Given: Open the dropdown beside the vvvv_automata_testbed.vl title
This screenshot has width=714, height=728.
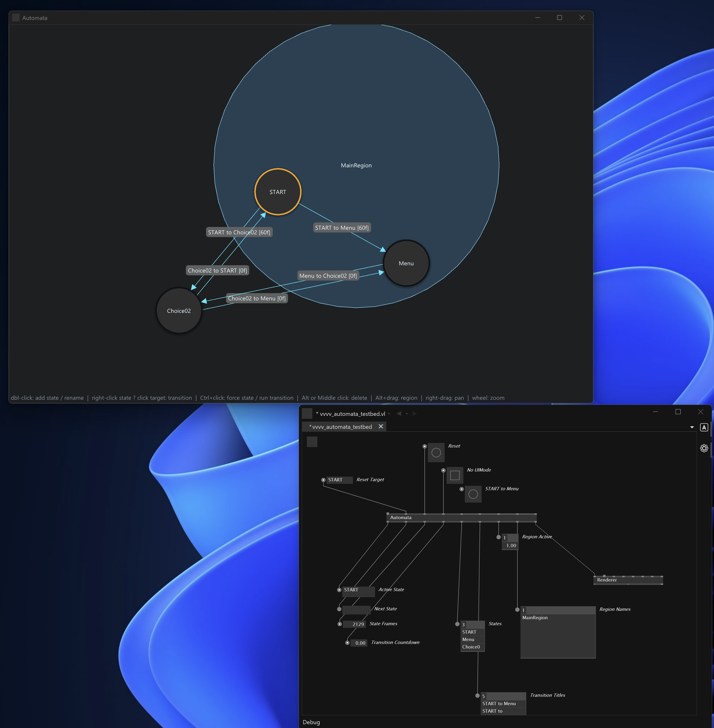Looking at the screenshot, I should pyautogui.click(x=389, y=414).
